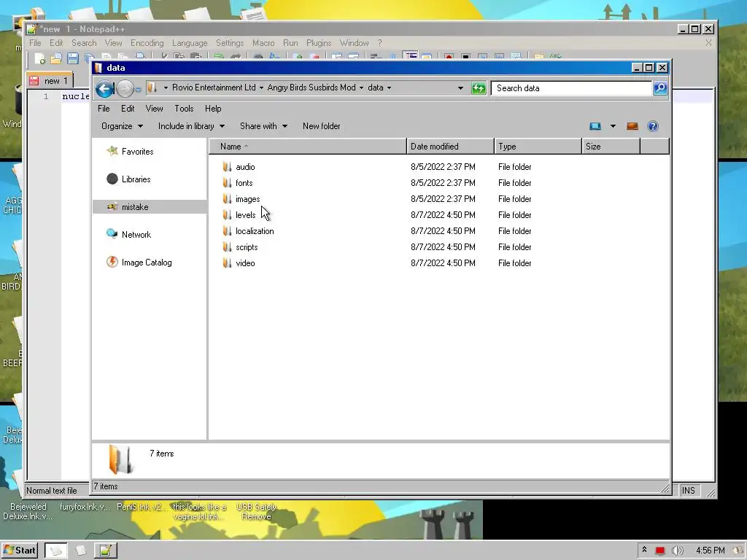The width and height of the screenshot is (747, 560).
Task: Open more view options arrow
Action: 613,126
